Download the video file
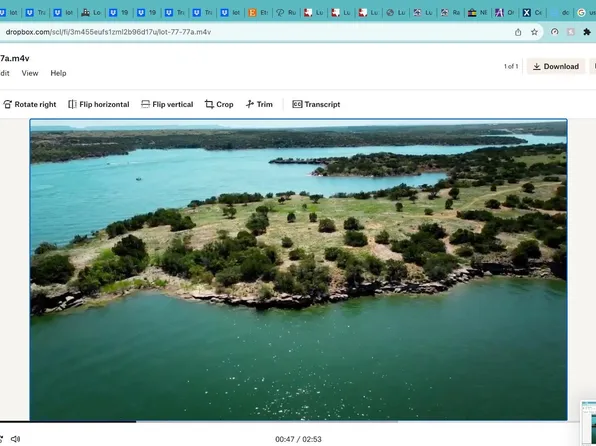 (556, 67)
